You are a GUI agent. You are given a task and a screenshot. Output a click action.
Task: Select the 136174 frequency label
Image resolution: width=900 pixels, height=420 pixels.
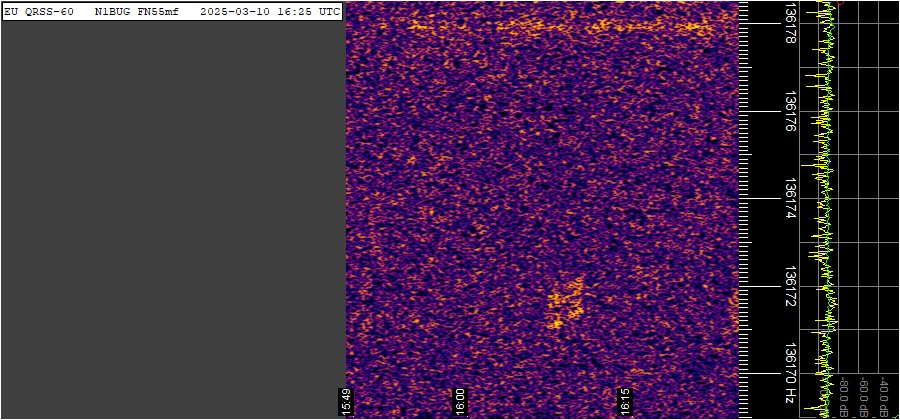[x=791, y=199]
